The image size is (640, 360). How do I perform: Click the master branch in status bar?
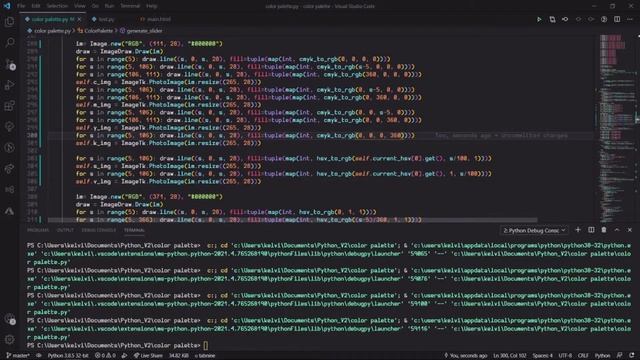pos(18,356)
